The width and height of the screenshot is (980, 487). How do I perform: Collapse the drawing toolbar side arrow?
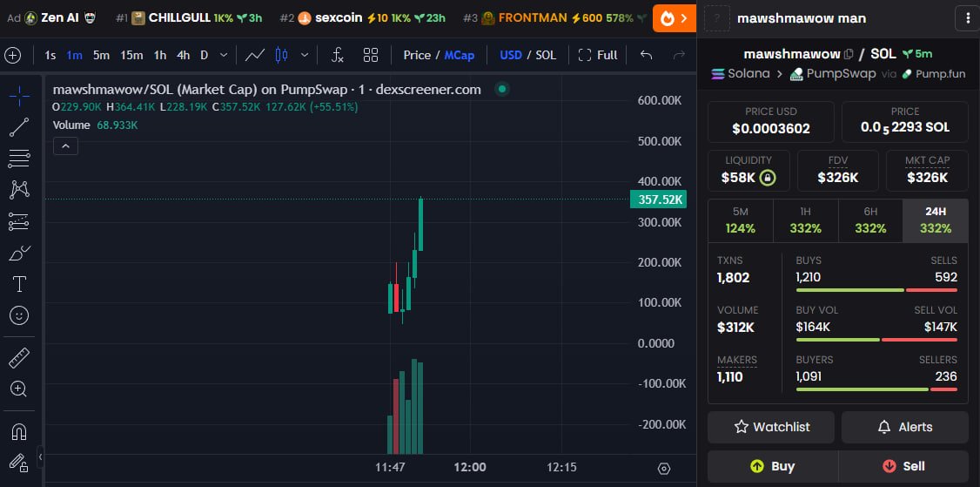[x=41, y=457]
